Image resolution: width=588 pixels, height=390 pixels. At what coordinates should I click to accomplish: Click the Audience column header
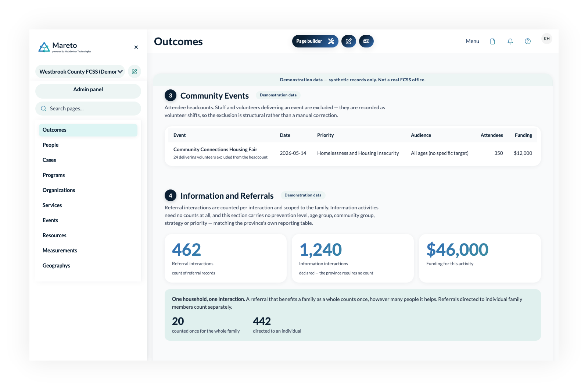(421, 135)
